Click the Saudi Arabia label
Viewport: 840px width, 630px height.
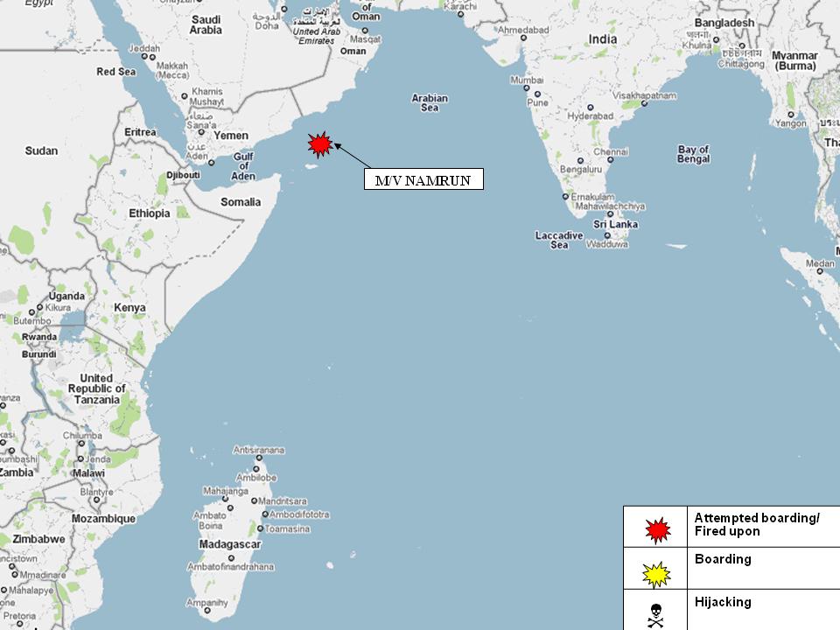[206, 24]
